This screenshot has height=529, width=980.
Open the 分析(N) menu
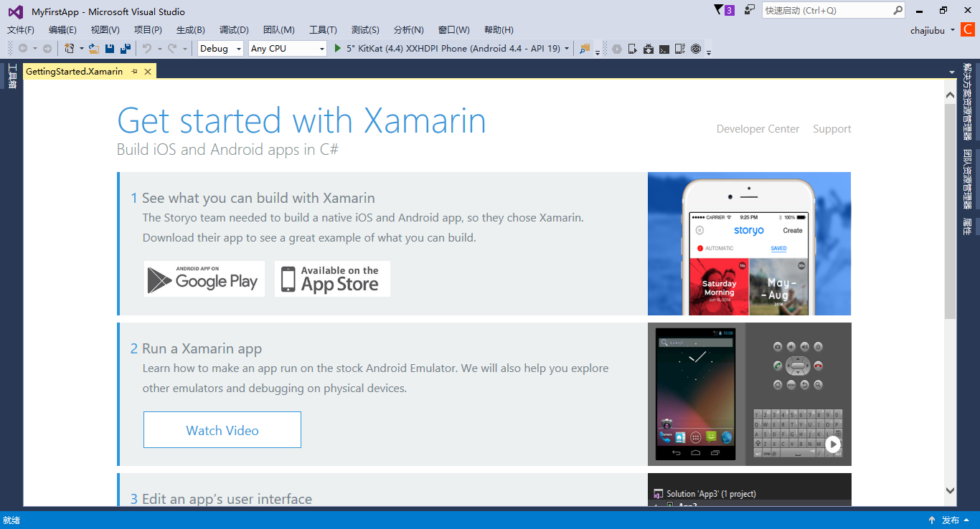[x=409, y=30]
